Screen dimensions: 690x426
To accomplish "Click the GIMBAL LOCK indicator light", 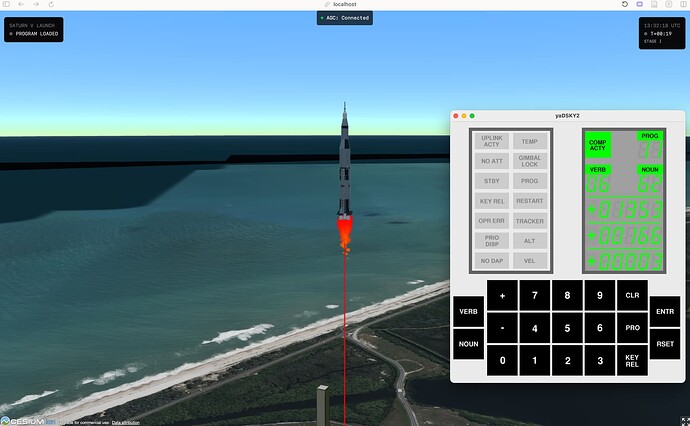I will (529, 161).
